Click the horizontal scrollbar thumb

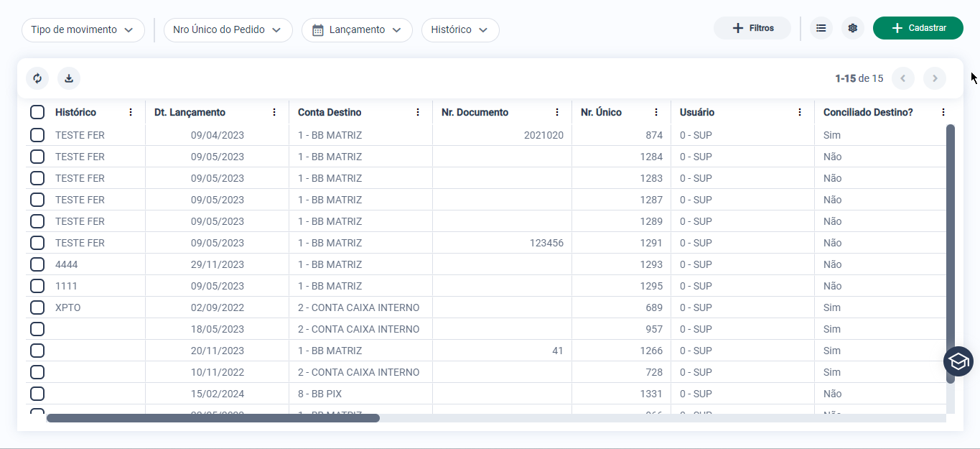pyautogui.click(x=213, y=418)
